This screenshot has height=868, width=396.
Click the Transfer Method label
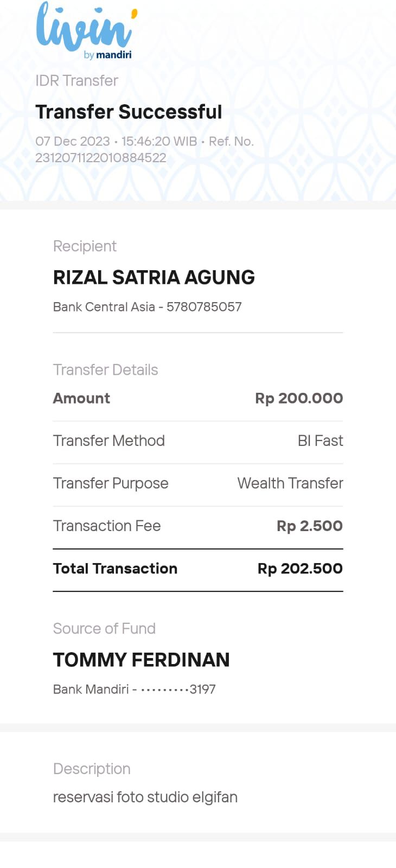point(108,441)
